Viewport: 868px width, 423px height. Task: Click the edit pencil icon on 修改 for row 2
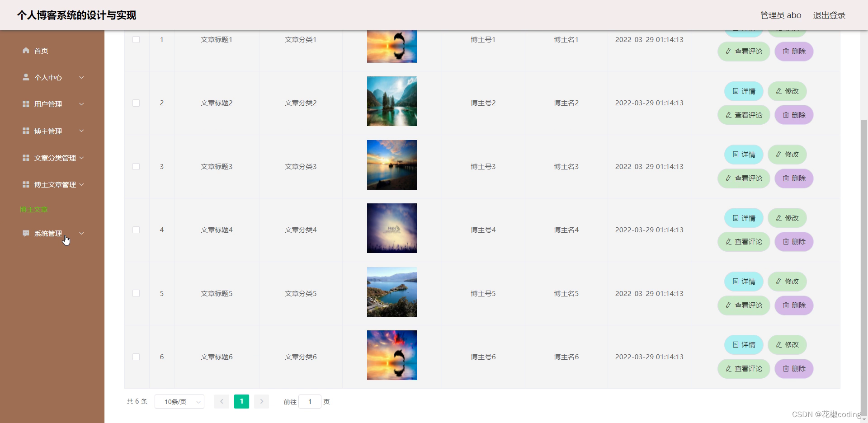pos(778,91)
